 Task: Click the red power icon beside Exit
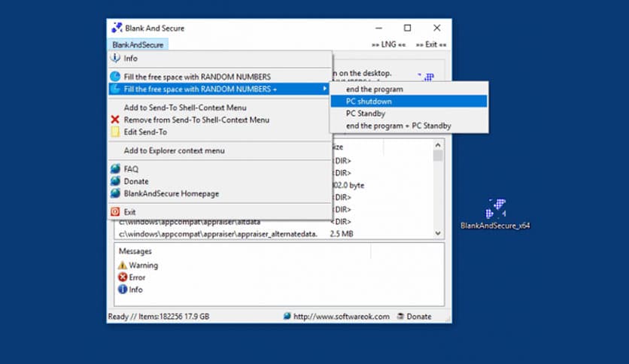pos(115,211)
